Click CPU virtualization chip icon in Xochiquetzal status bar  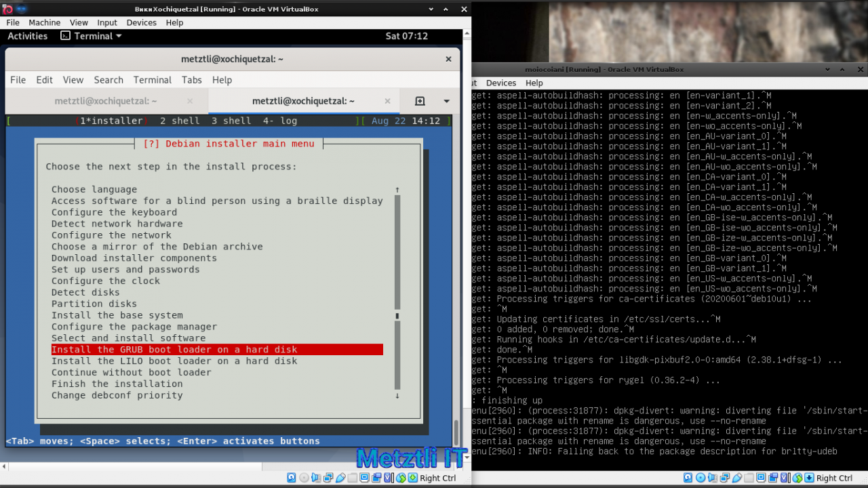click(389, 478)
